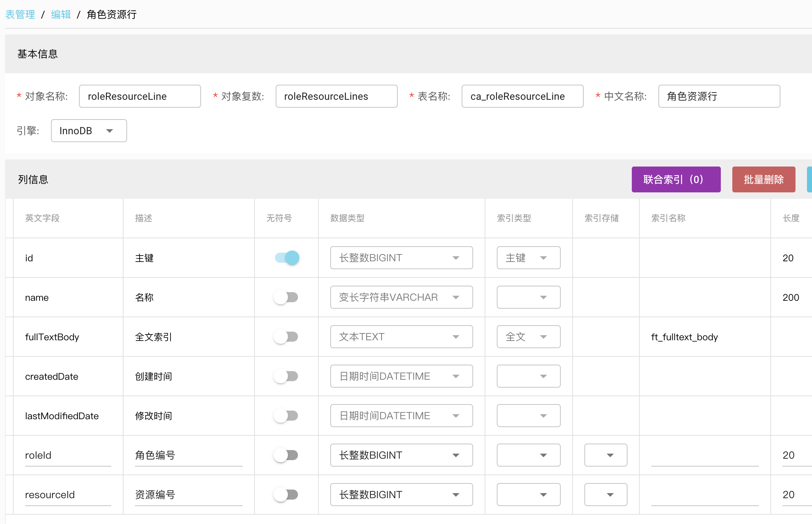Turn on unsigned switch for name row

[x=286, y=297]
